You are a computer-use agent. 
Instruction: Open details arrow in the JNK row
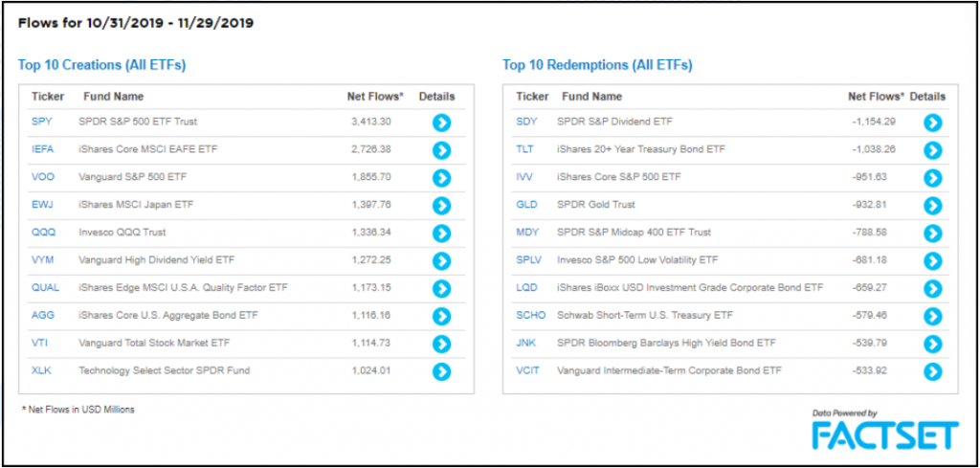click(x=932, y=344)
